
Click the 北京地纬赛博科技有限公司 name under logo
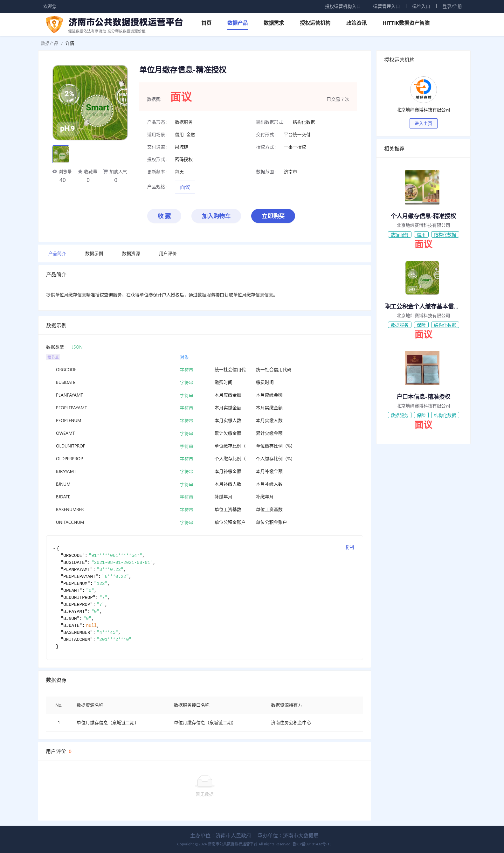pyautogui.click(x=423, y=110)
